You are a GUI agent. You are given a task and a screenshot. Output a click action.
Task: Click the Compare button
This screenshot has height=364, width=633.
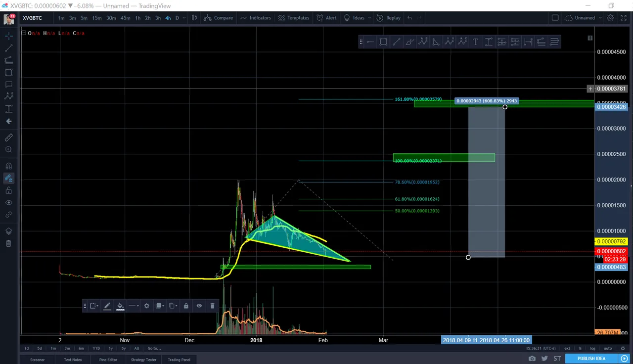(219, 18)
